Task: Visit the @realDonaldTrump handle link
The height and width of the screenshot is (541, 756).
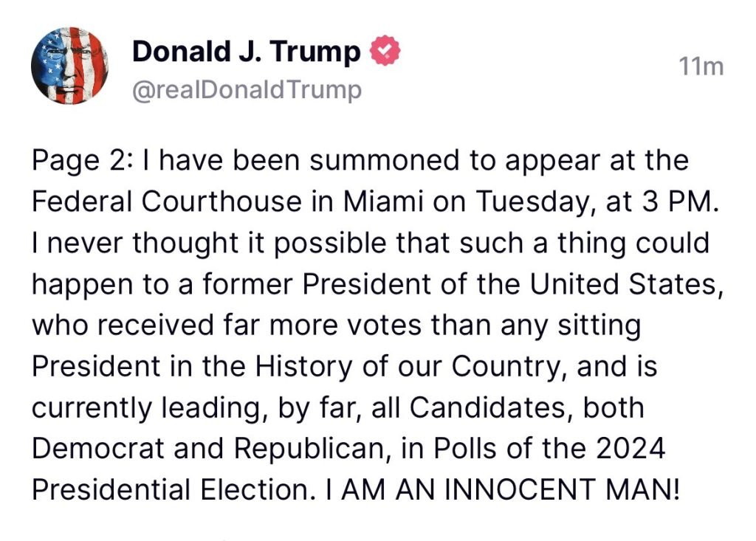Action: (x=247, y=90)
